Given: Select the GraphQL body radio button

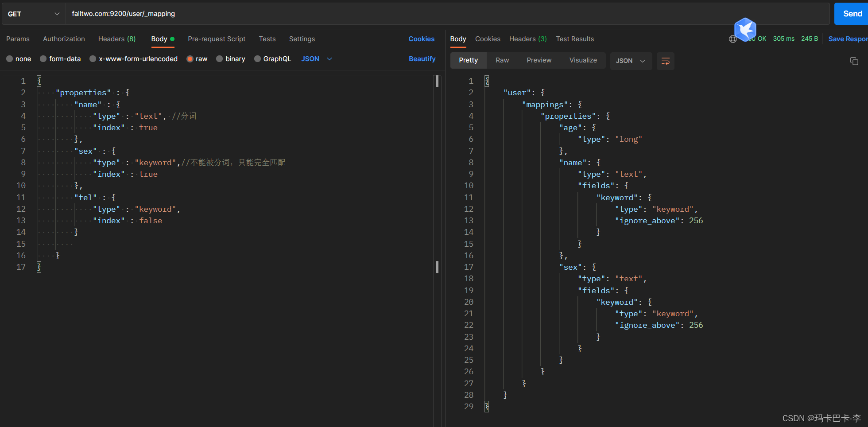Looking at the screenshot, I should pyautogui.click(x=257, y=59).
